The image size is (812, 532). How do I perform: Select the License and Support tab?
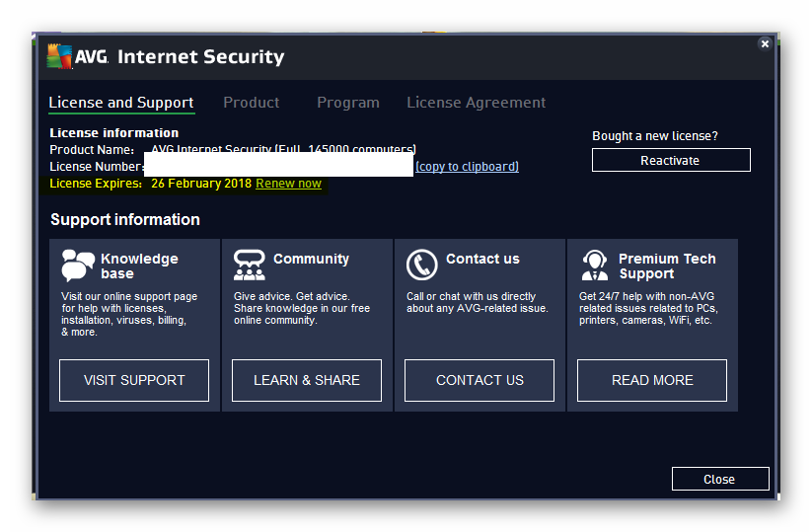[121, 103]
